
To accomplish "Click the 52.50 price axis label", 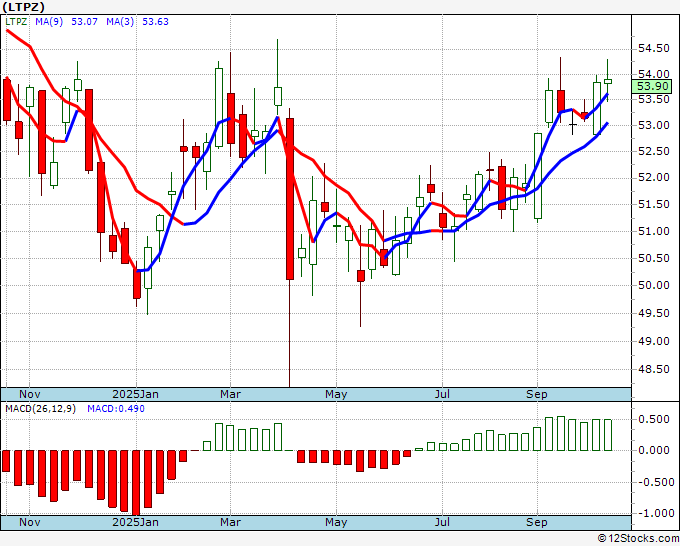I will (654, 151).
